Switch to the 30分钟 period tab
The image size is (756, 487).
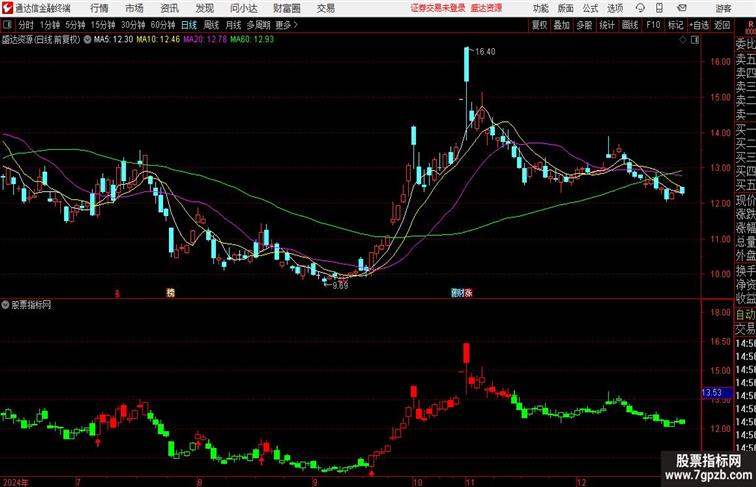[x=133, y=25]
